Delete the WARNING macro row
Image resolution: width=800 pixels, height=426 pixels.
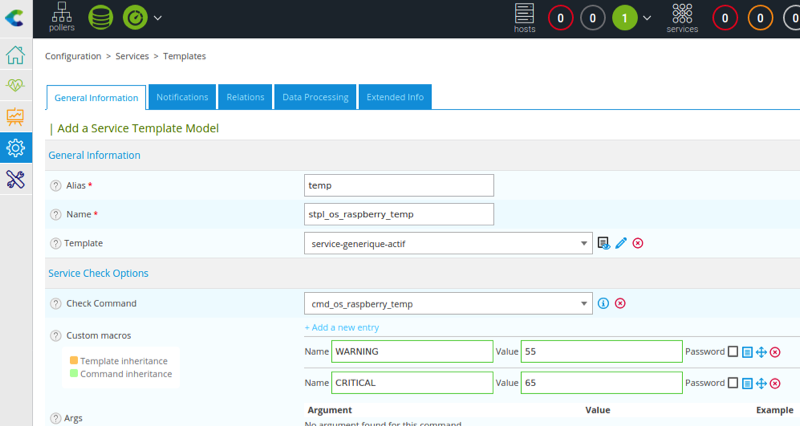click(775, 352)
